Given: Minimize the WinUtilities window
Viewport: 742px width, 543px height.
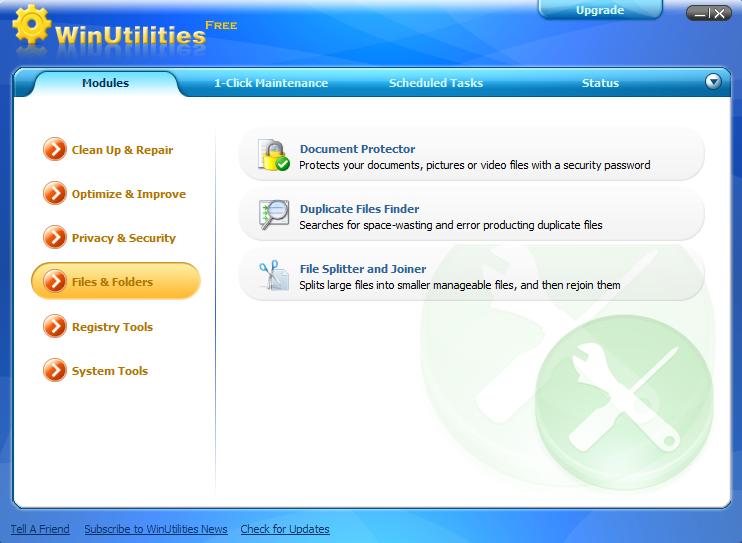Looking at the screenshot, I should coord(699,15).
